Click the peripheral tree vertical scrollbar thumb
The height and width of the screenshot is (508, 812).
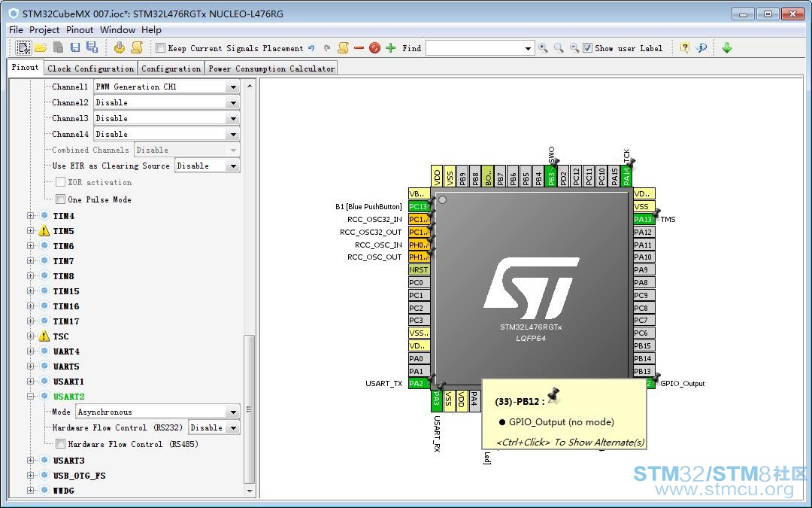249,409
